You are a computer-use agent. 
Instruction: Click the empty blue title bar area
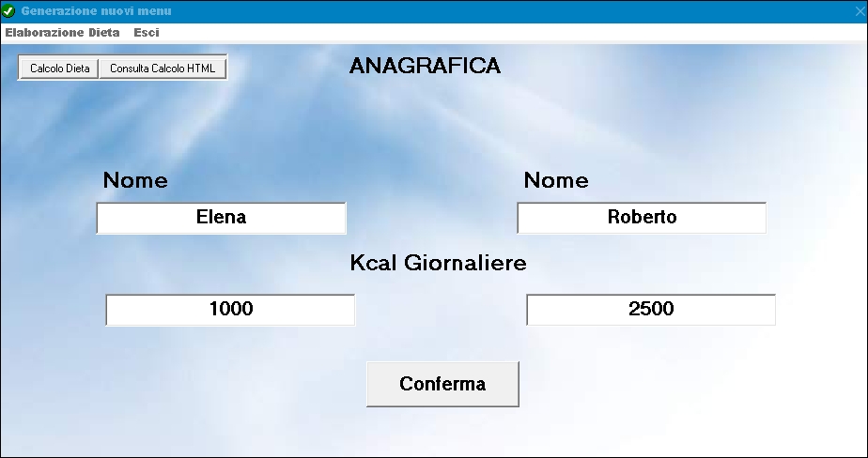click(x=498, y=11)
